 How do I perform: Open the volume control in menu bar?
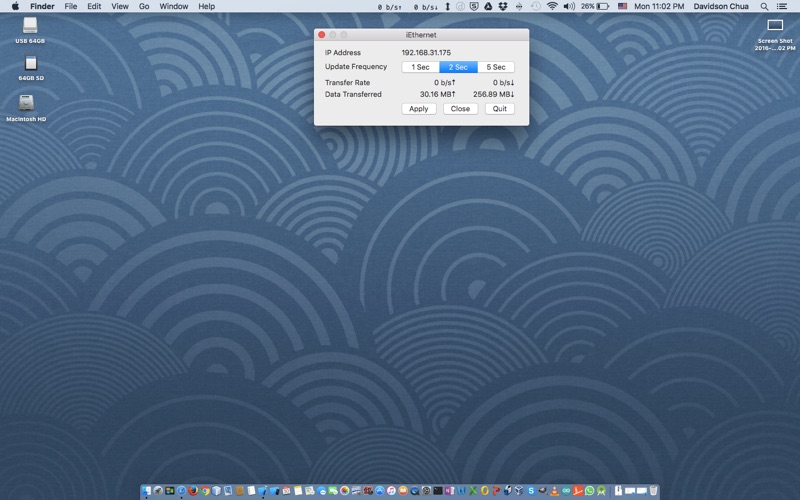(x=568, y=6)
